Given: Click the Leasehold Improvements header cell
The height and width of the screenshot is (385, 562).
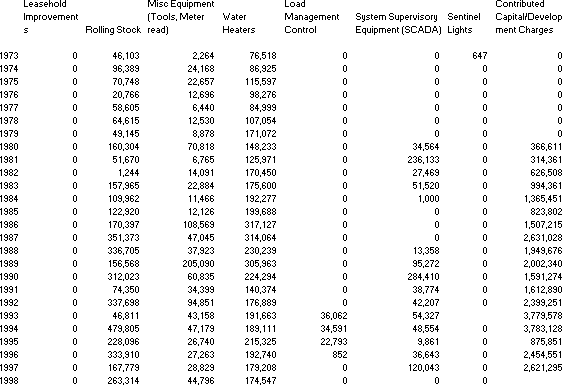Looking at the screenshot, I should coord(51,17).
